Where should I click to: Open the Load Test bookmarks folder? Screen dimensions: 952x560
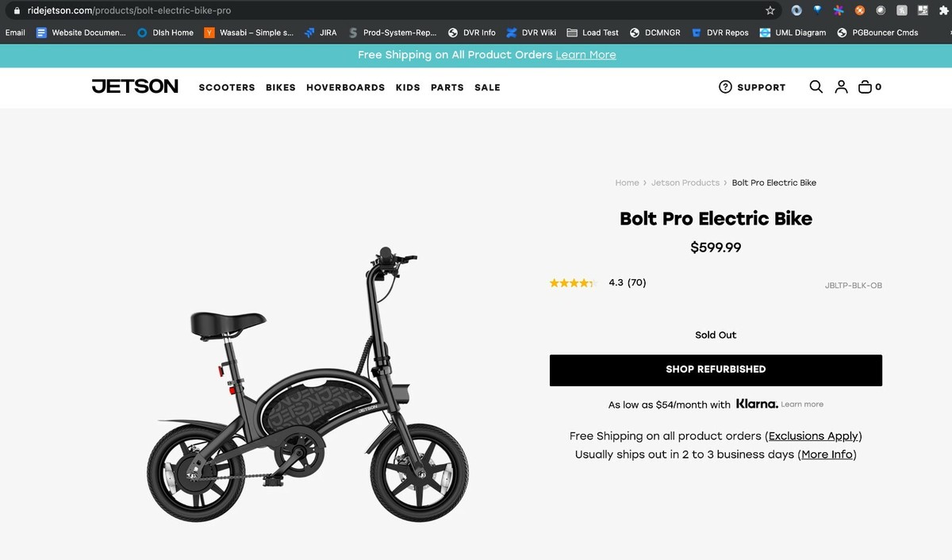pyautogui.click(x=593, y=33)
